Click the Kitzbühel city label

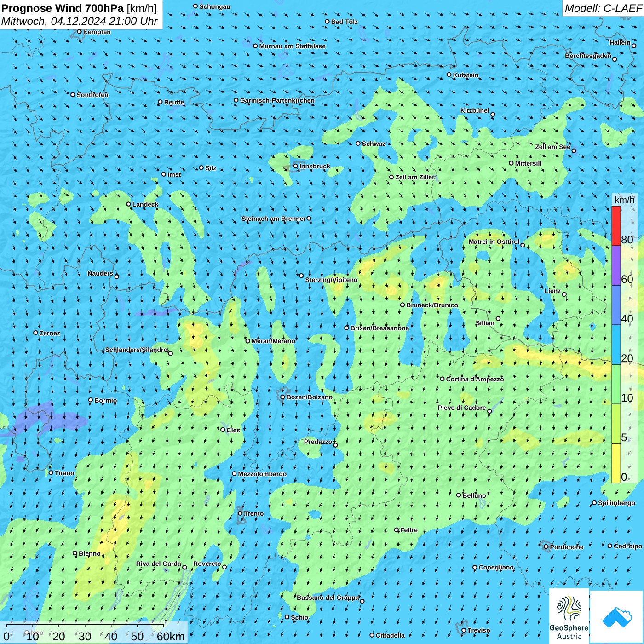[x=475, y=110]
